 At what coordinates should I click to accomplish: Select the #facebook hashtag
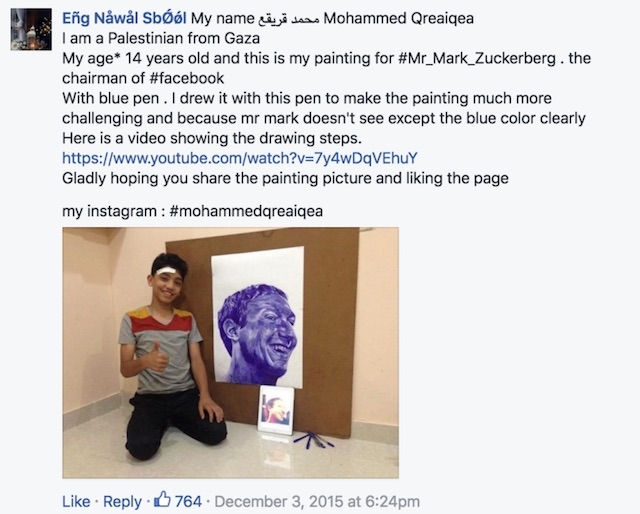pos(187,78)
